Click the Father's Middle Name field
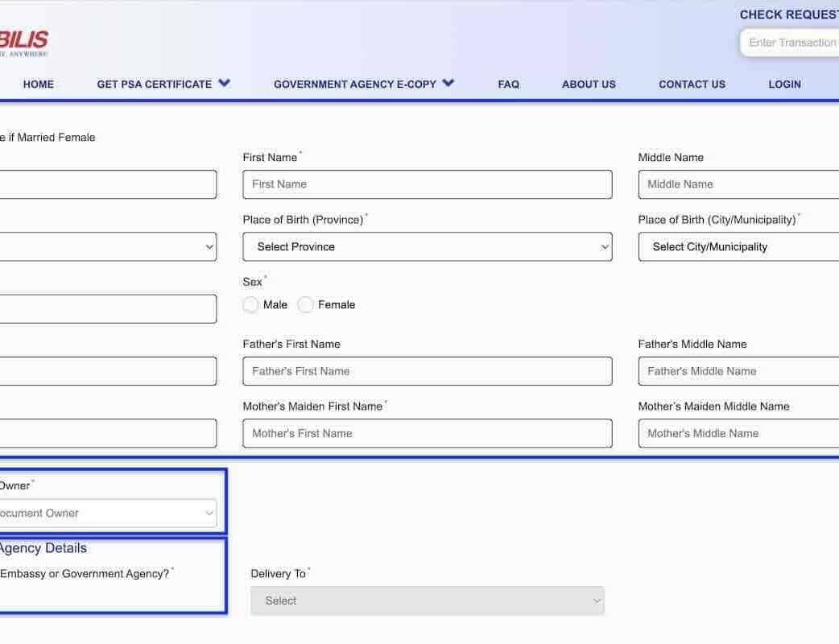The height and width of the screenshot is (644, 839). click(x=738, y=371)
